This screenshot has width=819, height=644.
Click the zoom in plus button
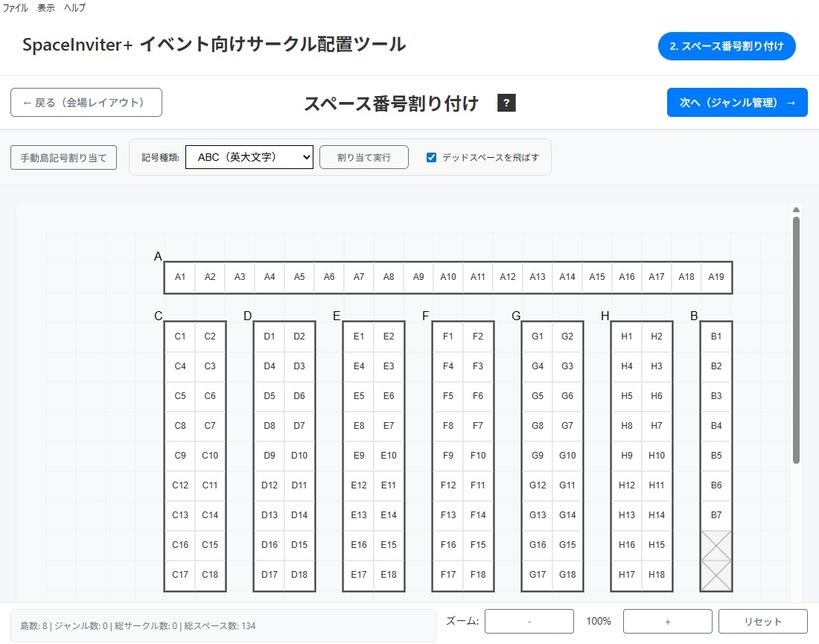point(667,622)
